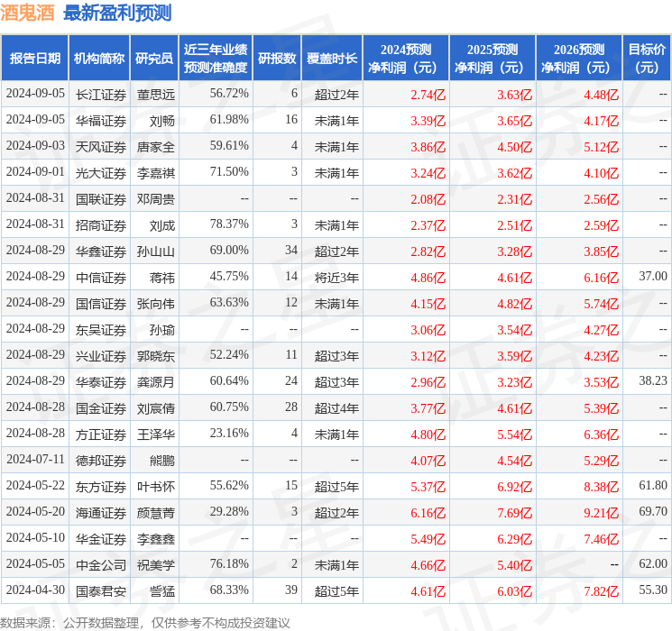672x631 pixels.
Task: Click researcher name 李嘉祺
Action: click(x=156, y=173)
